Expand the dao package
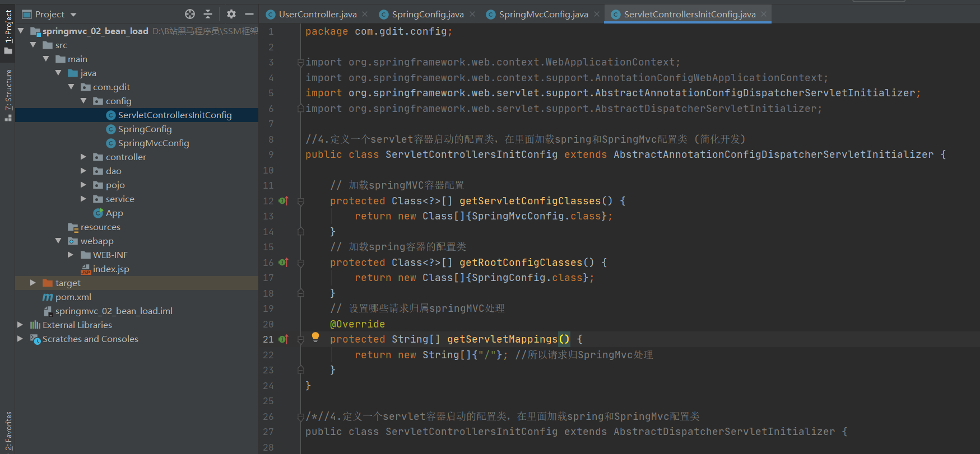 tap(84, 171)
